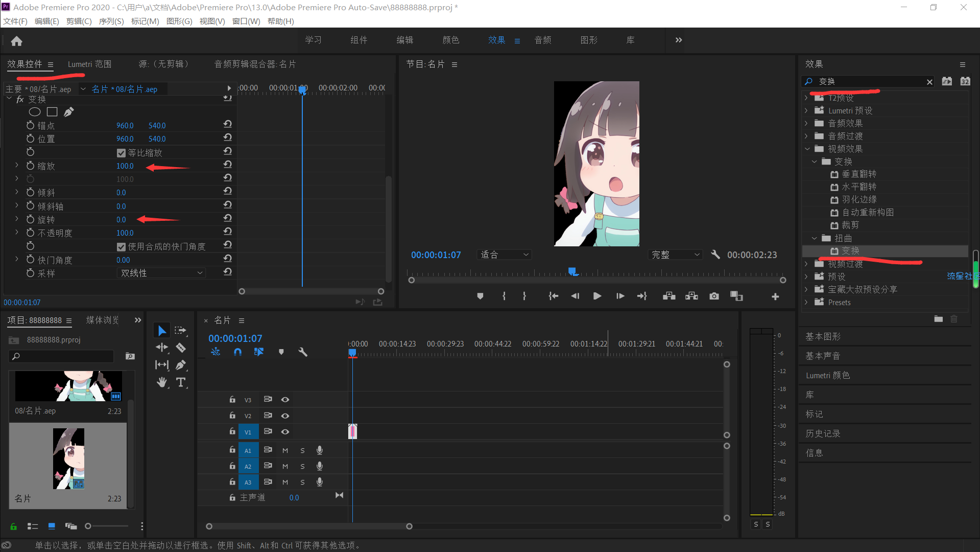Open program monitor wrench settings
The width and height of the screenshot is (980, 552).
715,255
